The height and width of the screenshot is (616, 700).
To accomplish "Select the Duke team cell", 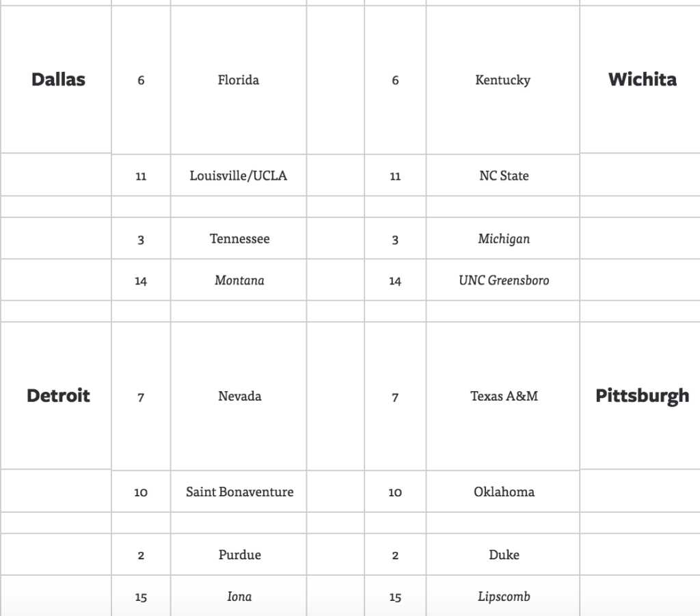I will click(504, 554).
